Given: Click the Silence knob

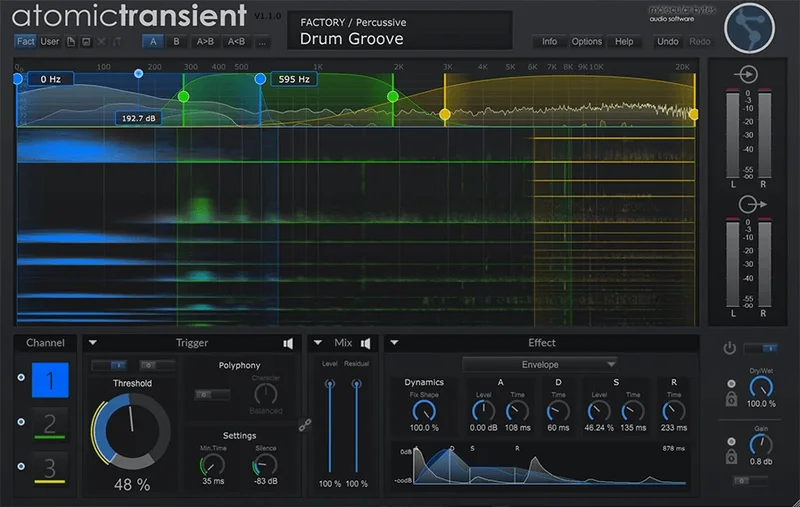Looking at the screenshot, I should (265, 465).
